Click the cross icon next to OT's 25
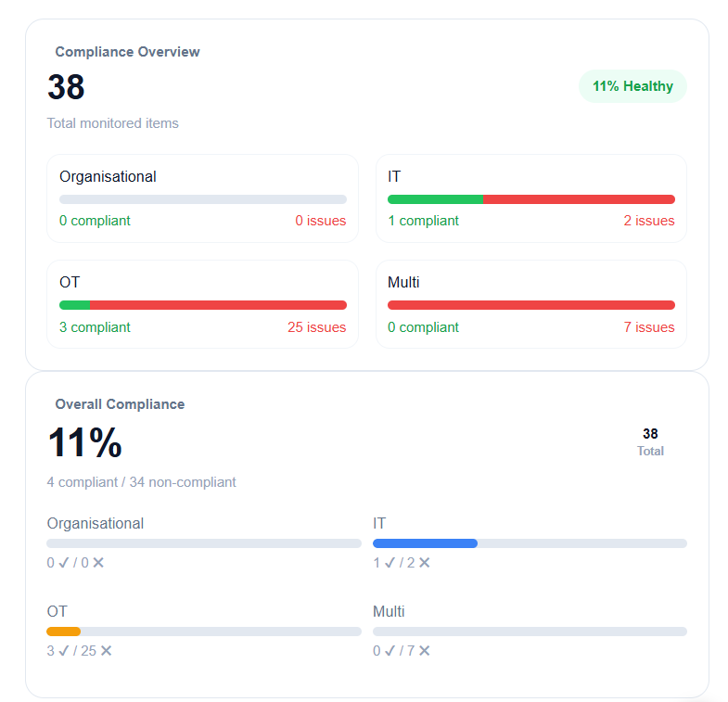The image size is (728, 702). tap(107, 650)
